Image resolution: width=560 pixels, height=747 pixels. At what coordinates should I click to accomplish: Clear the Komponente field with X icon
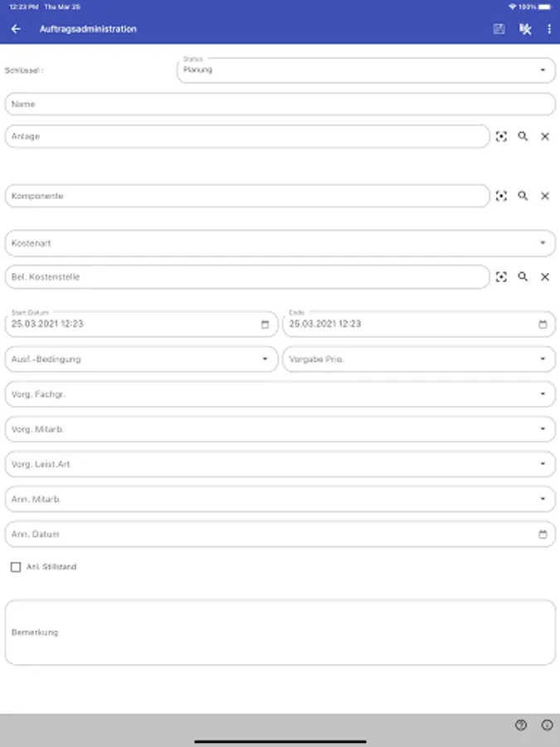545,197
